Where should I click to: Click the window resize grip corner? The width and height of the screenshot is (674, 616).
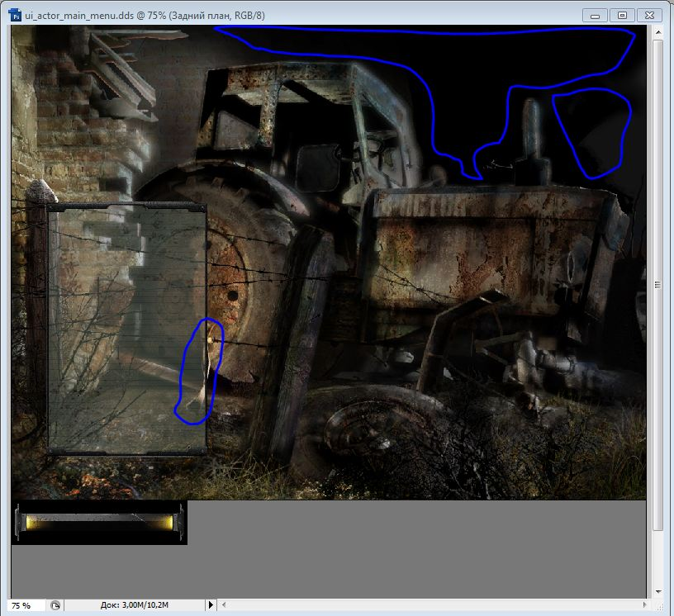coord(658,605)
